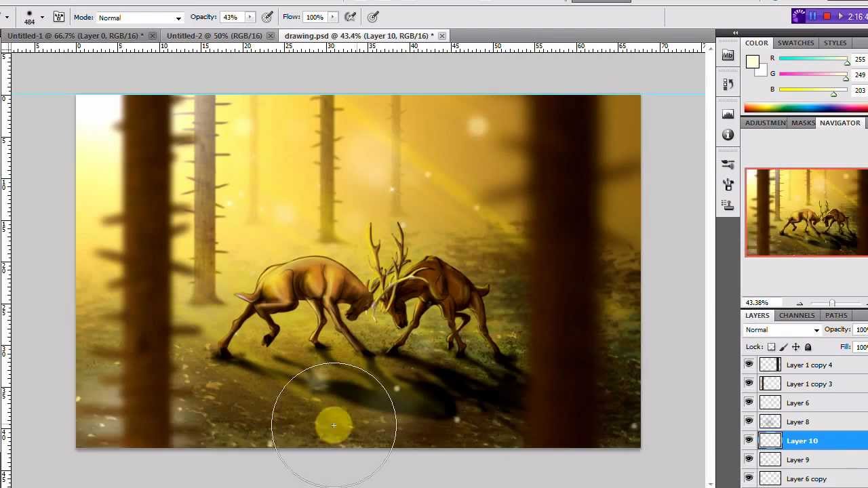
Task: Toggle tablet pressure controls size icon
Action: click(373, 17)
